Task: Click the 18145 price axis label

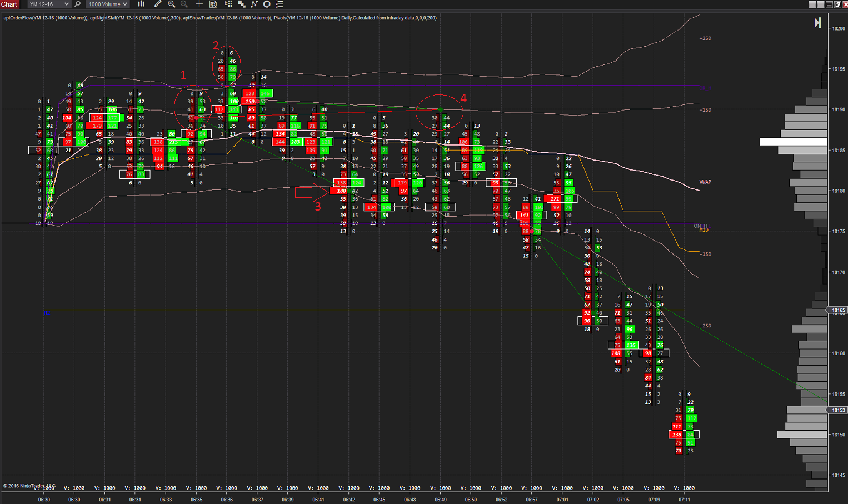Action: (x=839, y=475)
